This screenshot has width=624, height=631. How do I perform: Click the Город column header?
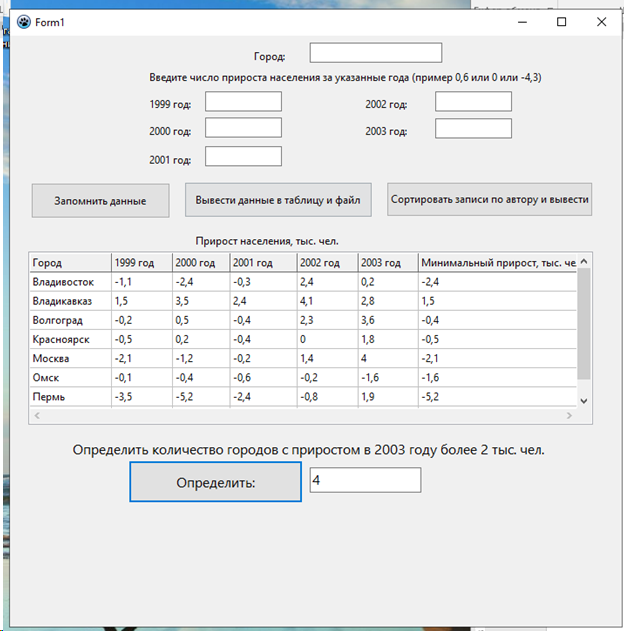(68, 263)
